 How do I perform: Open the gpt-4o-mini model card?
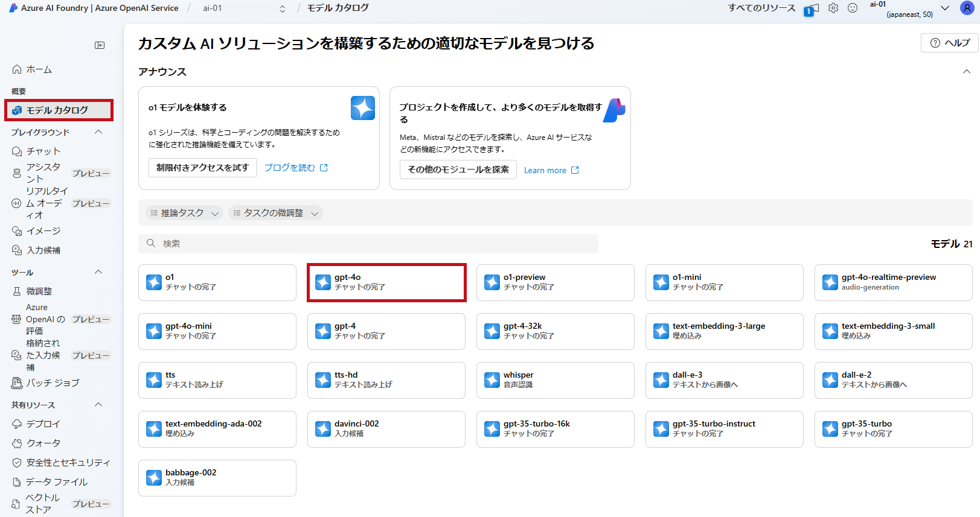[x=217, y=331]
